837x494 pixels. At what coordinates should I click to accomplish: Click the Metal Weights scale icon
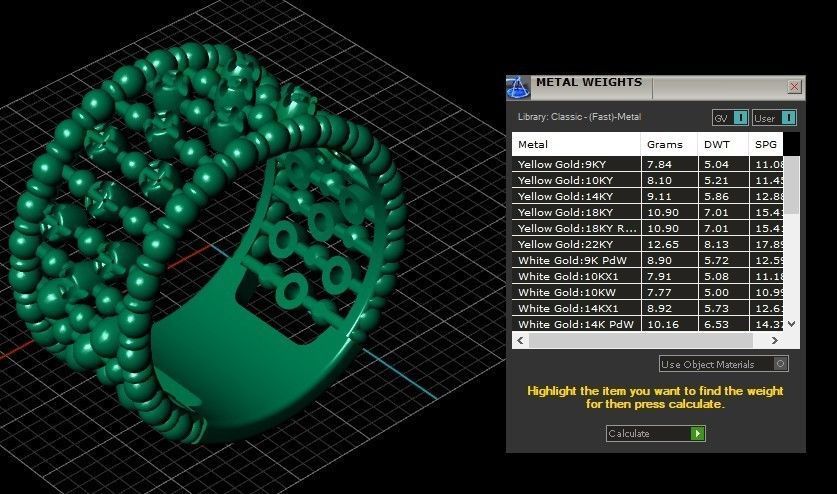click(x=518, y=88)
